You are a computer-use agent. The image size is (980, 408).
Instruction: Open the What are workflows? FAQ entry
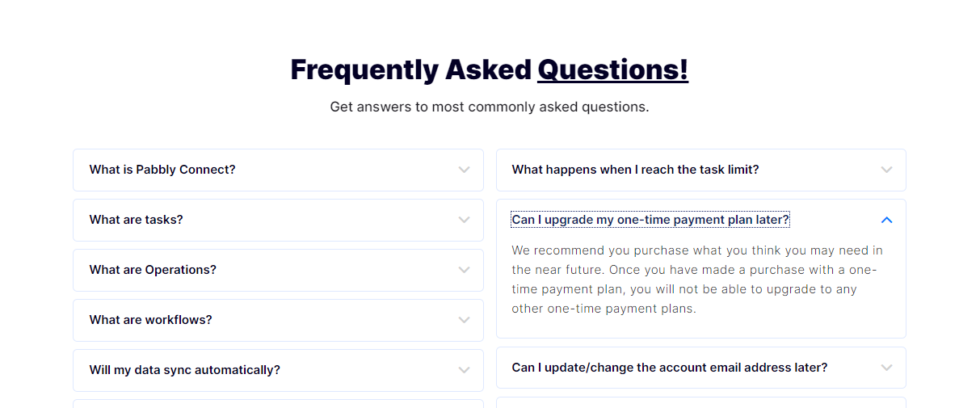pyautogui.click(x=278, y=320)
